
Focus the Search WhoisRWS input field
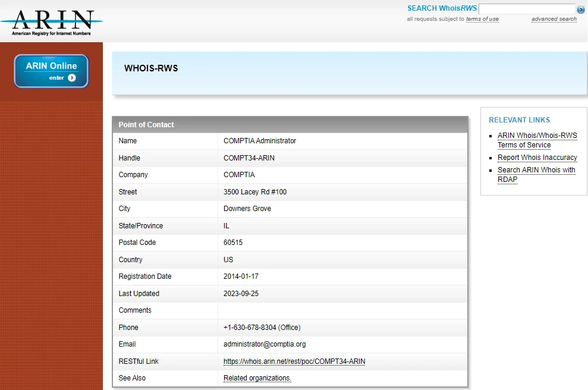coord(526,9)
